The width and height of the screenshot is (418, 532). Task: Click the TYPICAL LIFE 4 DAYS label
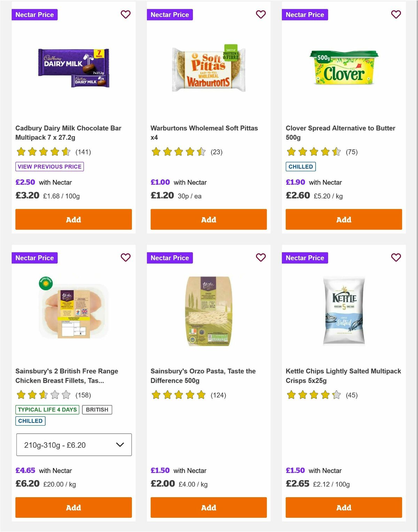tap(47, 410)
